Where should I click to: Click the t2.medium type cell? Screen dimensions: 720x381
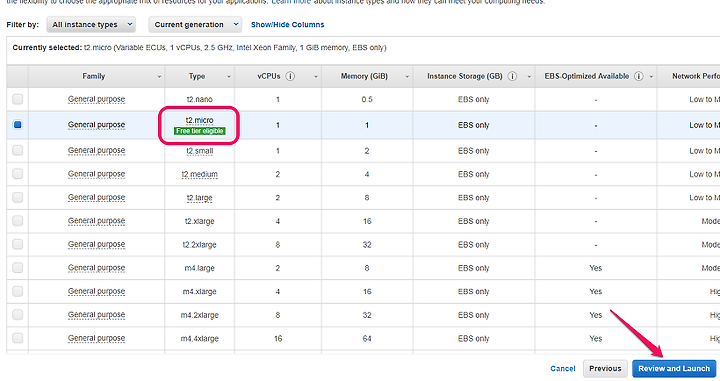[200, 174]
